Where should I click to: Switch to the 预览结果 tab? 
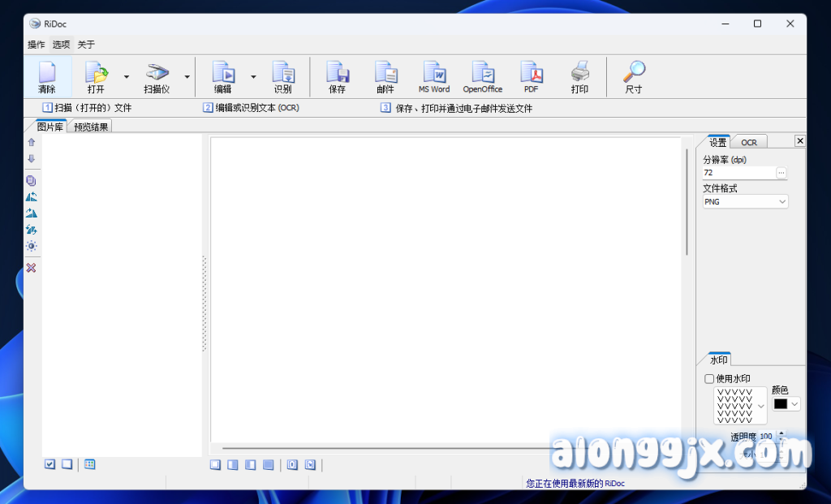coord(90,127)
